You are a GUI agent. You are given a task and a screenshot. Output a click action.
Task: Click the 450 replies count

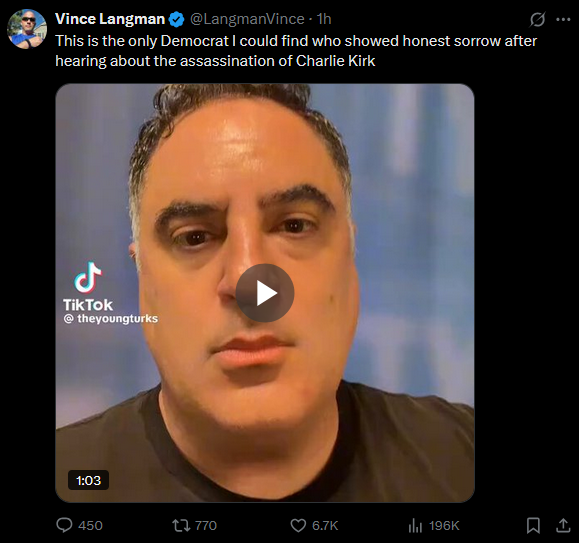(90, 525)
